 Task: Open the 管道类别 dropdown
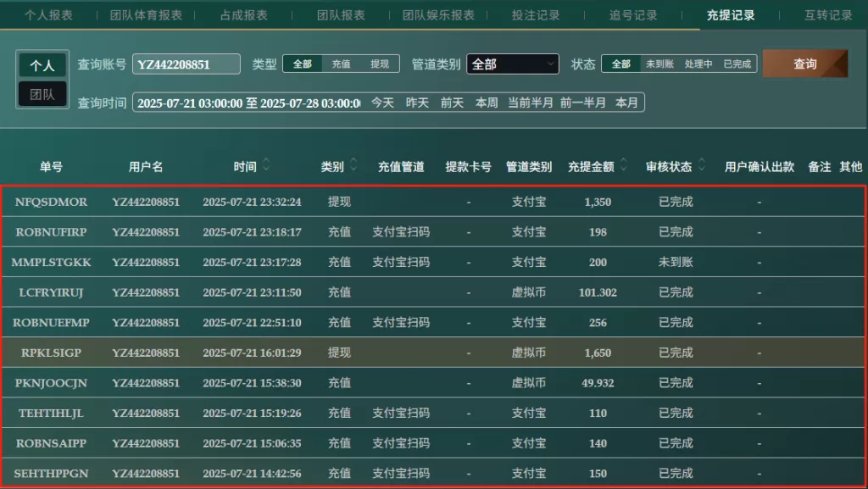[513, 64]
